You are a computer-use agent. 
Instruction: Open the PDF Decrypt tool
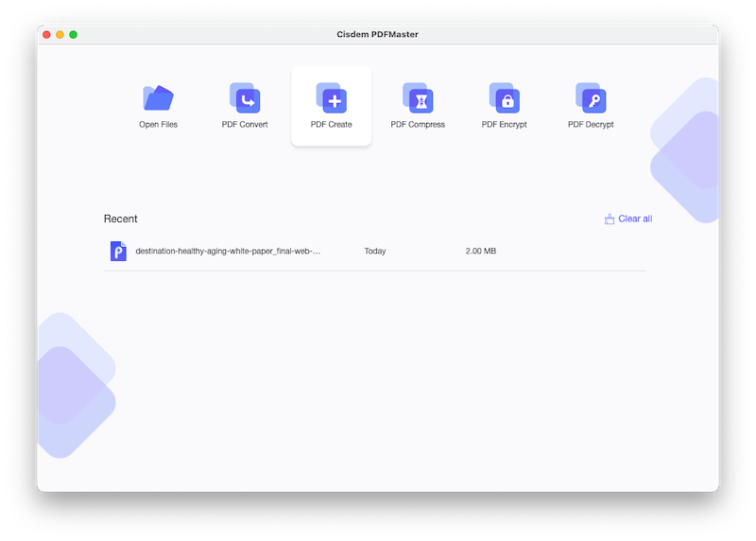pos(591,106)
